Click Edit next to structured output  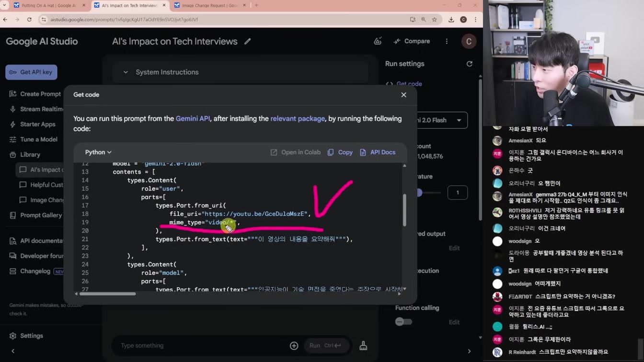[x=454, y=248]
